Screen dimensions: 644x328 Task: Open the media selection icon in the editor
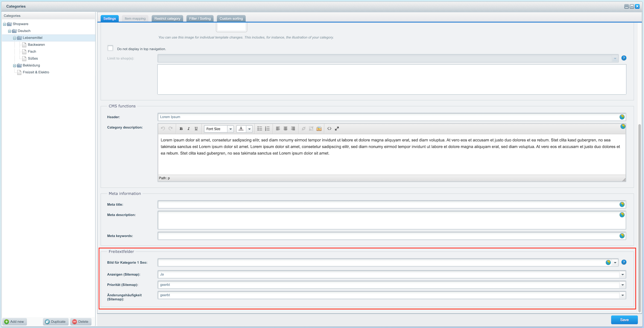pos(319,129)
